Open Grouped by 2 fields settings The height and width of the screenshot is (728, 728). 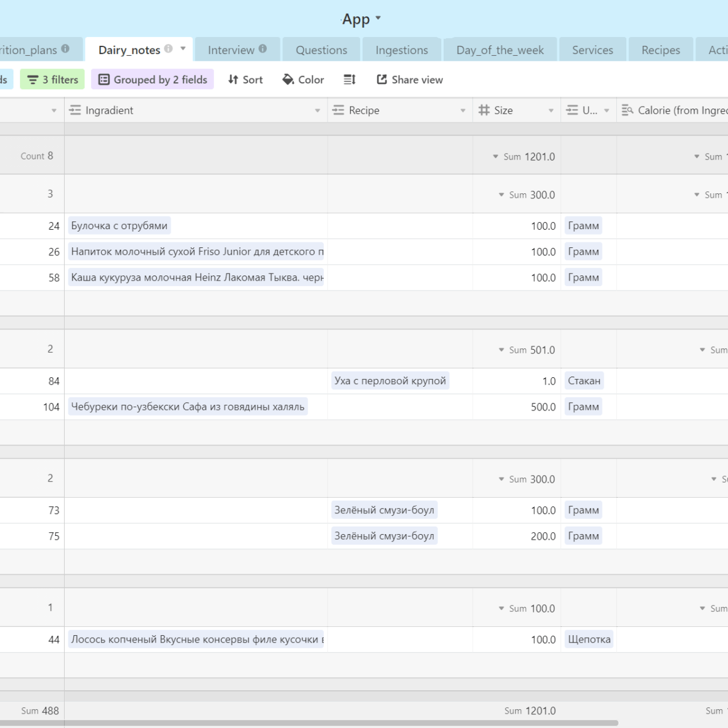[x=153, y=80]
